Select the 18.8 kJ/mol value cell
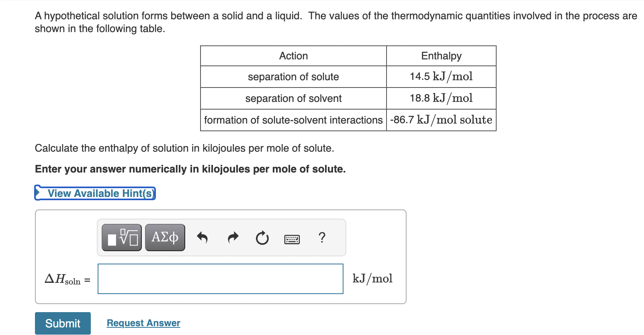644x335 pixels. pos(441,98)
